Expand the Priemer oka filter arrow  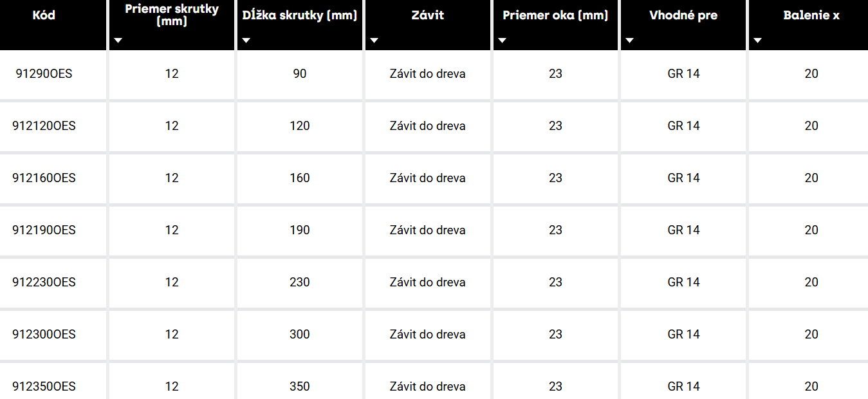pos(502,41)
